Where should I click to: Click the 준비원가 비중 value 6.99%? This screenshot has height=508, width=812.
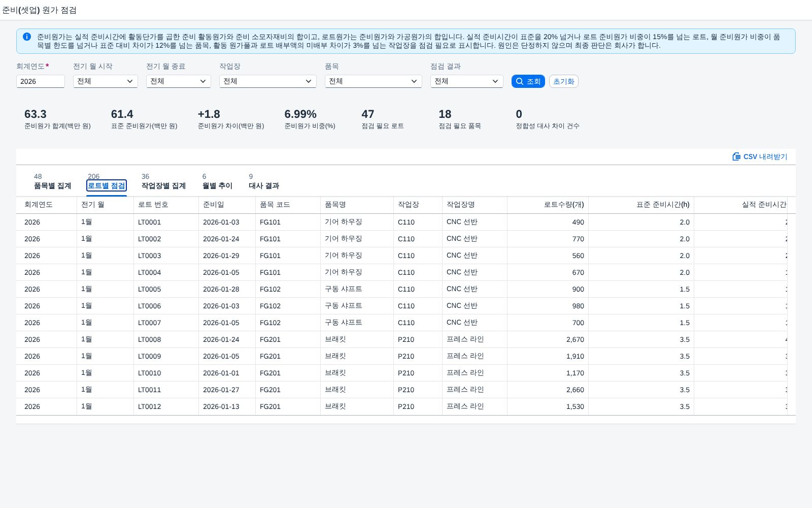[x=300, y=114]
